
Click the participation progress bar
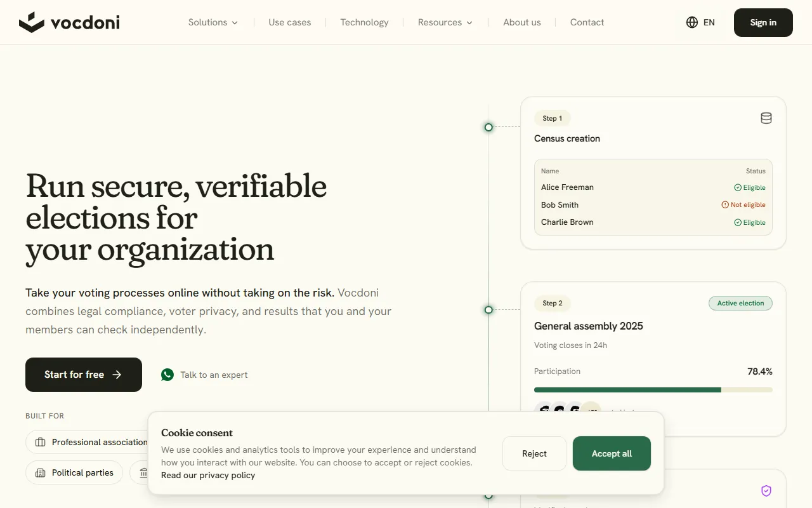(x=653, y=390)
